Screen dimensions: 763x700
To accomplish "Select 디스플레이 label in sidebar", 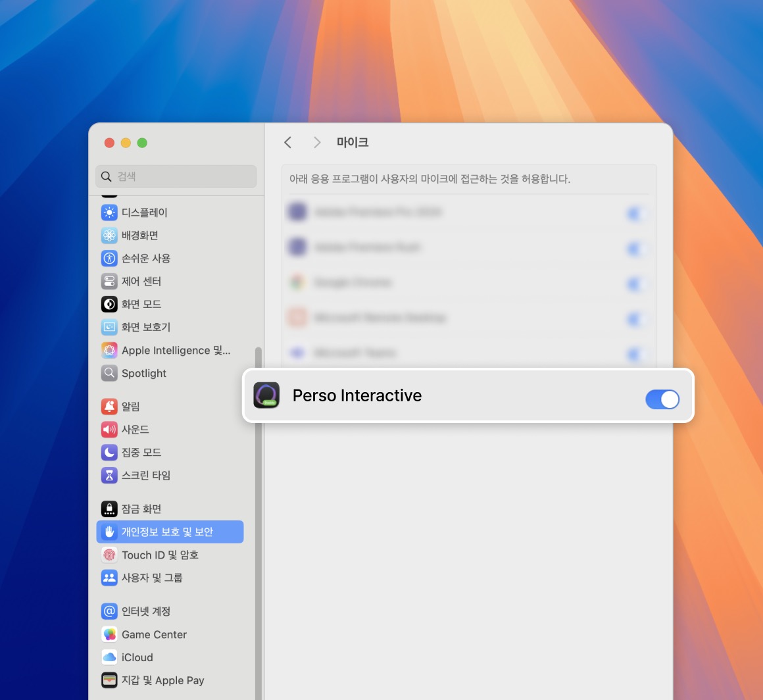I will [145, 213].
